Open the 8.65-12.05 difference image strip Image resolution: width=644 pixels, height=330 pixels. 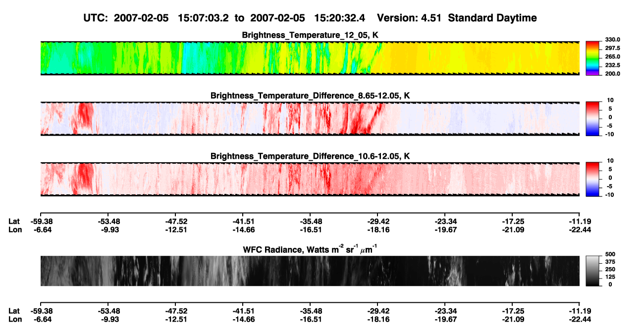point(310,118)
